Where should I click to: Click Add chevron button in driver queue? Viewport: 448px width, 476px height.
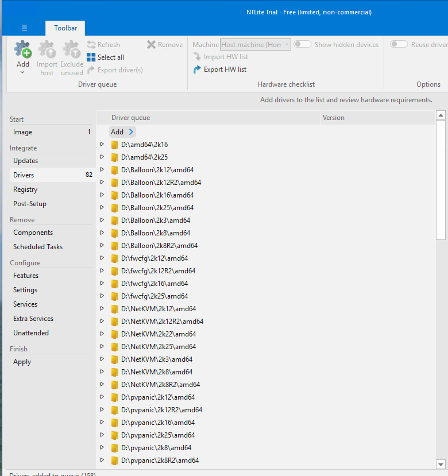click(122, 132)
